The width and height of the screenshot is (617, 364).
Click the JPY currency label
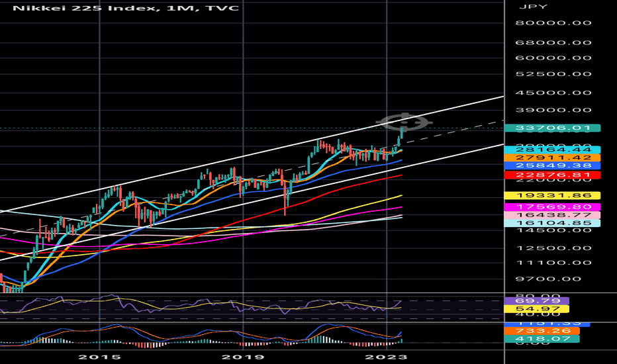click(533, 7)
